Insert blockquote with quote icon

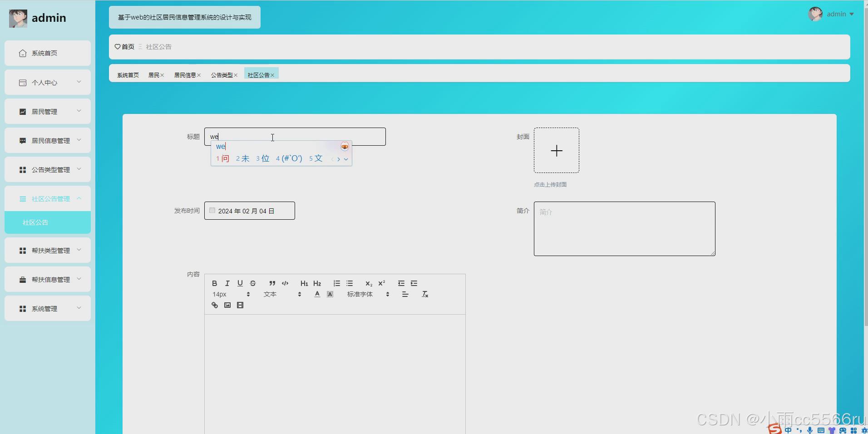272,283
